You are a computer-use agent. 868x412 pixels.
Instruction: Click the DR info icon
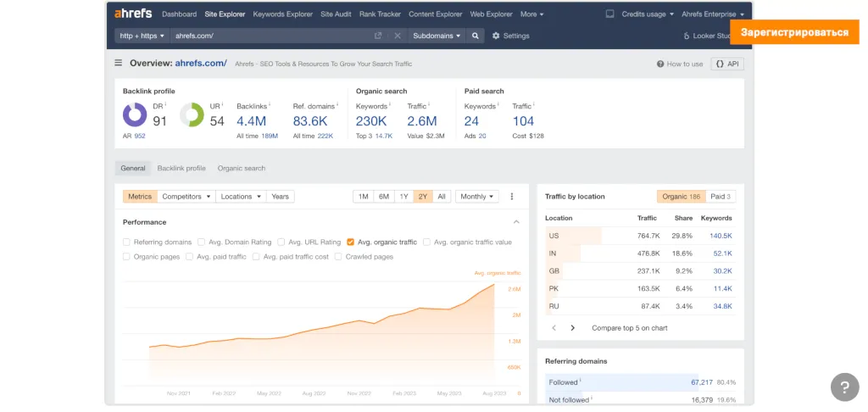point(166,104)
